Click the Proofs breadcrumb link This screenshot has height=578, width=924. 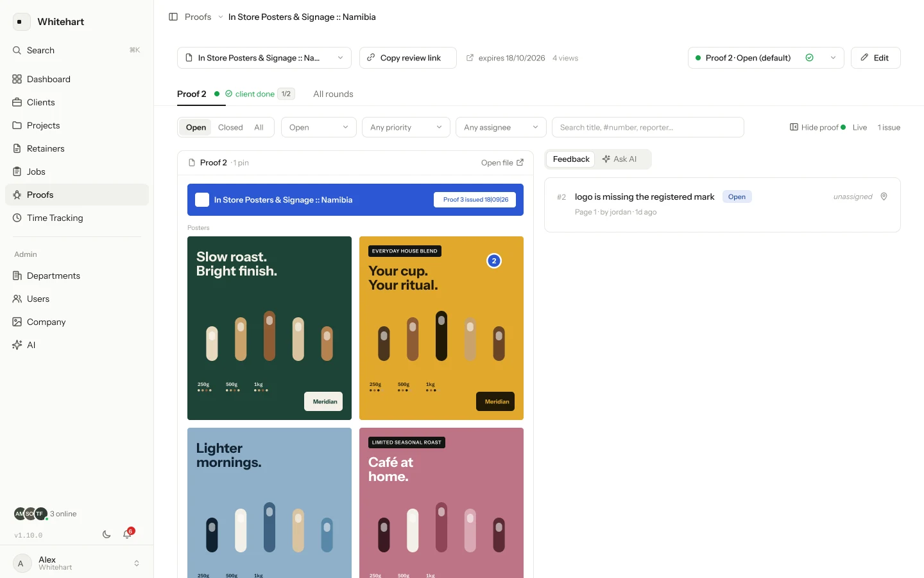[198, 17]
